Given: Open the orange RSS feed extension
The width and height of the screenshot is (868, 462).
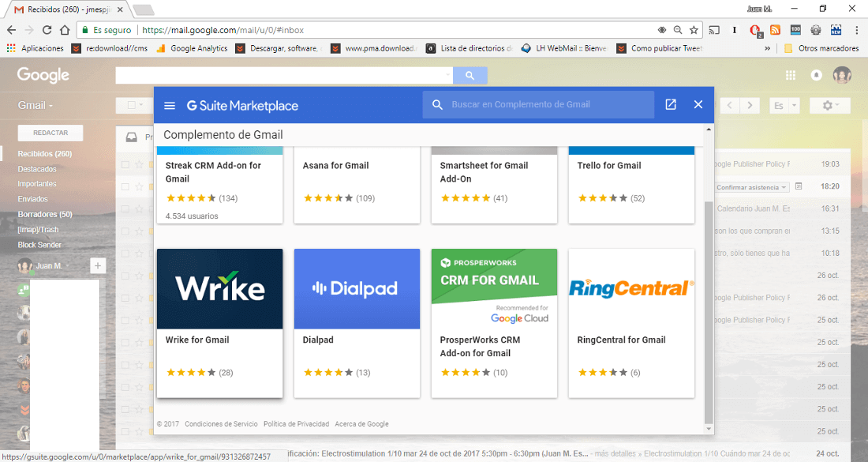Looking at the screenshot, I should tap(775, 30).
